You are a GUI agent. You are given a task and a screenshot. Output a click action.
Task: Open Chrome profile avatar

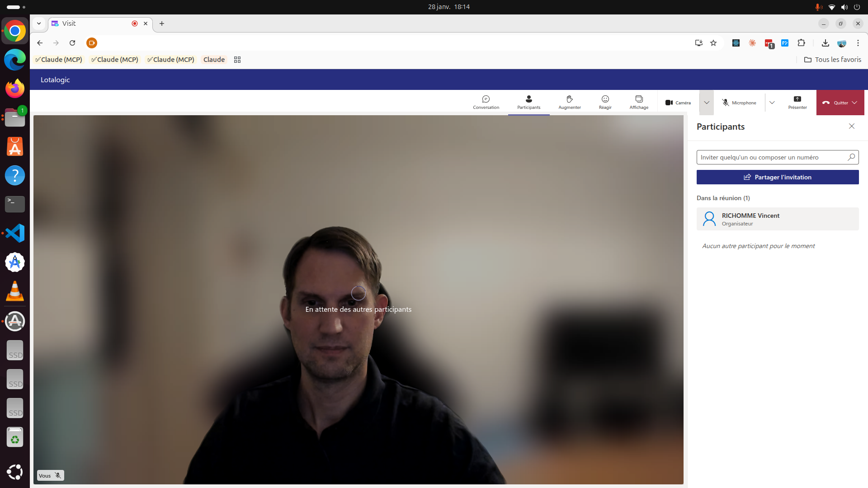pos(841,43)
